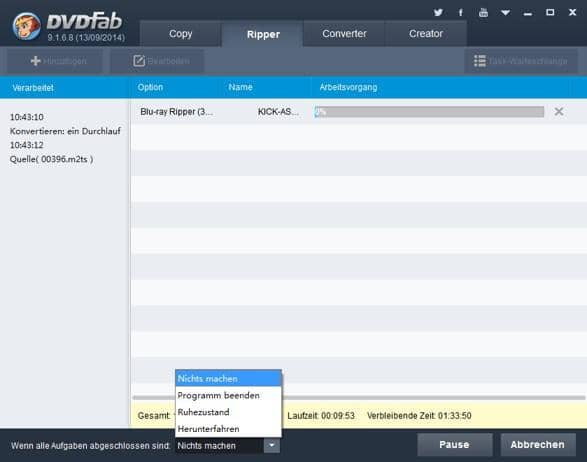
Task: Open the DVDFab Twitter page icon
Action: (x=438, y=12)
